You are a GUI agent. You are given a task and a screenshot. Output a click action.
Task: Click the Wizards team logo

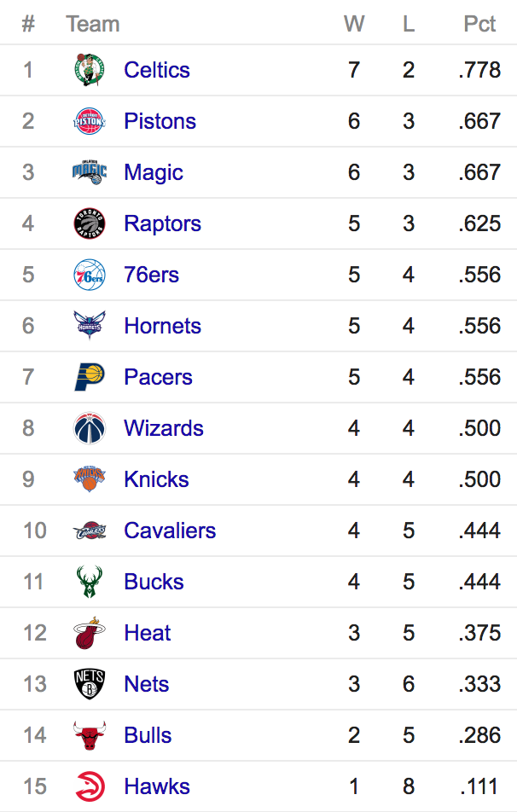point(90,428)
